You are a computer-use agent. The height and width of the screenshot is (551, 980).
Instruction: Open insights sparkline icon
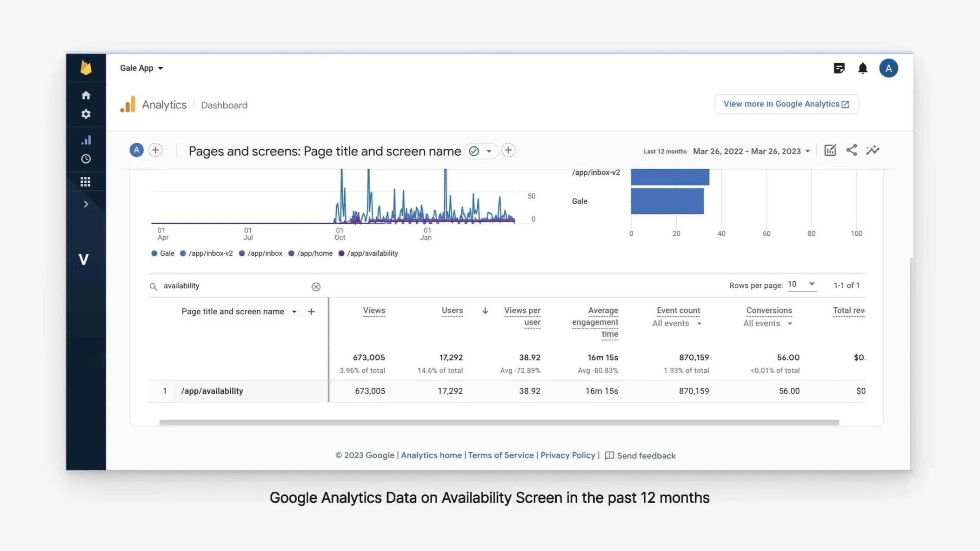(x=873, y=150)
